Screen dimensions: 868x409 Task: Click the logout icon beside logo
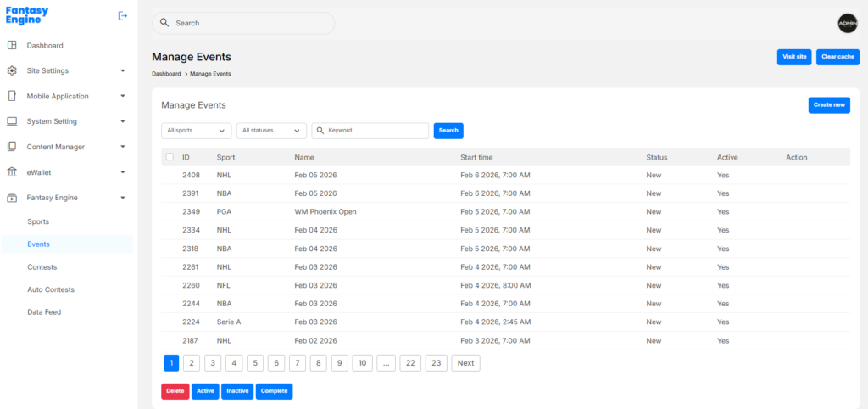123,15
